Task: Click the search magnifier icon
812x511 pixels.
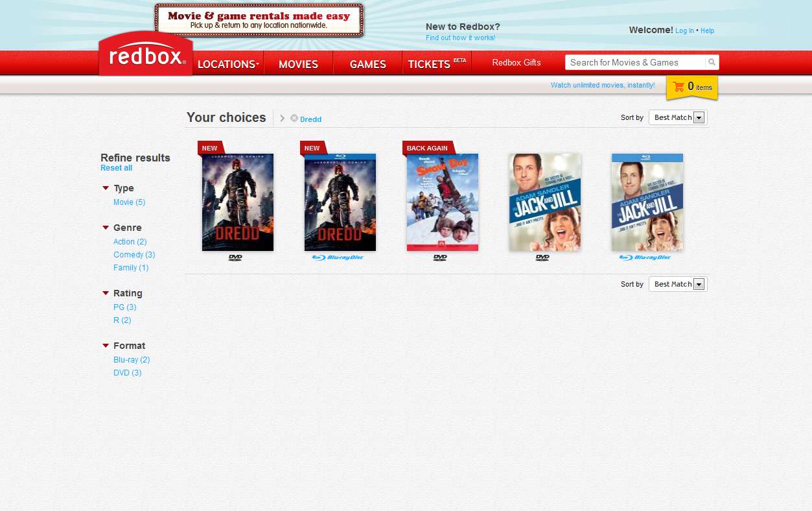Action: 712,62
